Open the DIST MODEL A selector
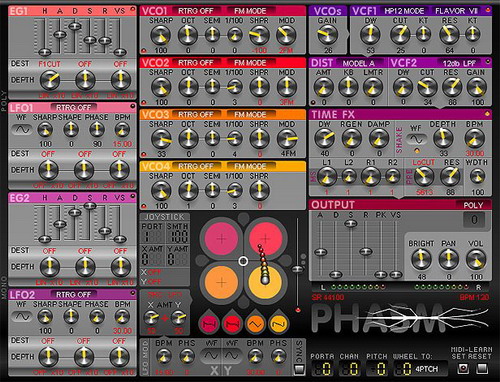The width and height of the screenshot is (500, 382). click(x=358, y=63)
